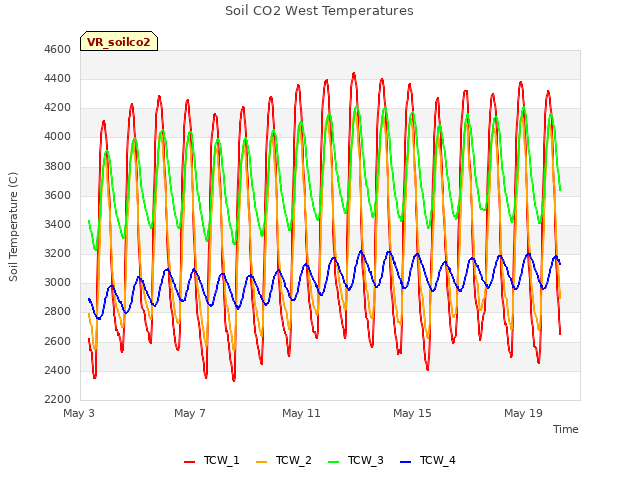Click the Time axis label
640x480 pixels.
point(565,429)
